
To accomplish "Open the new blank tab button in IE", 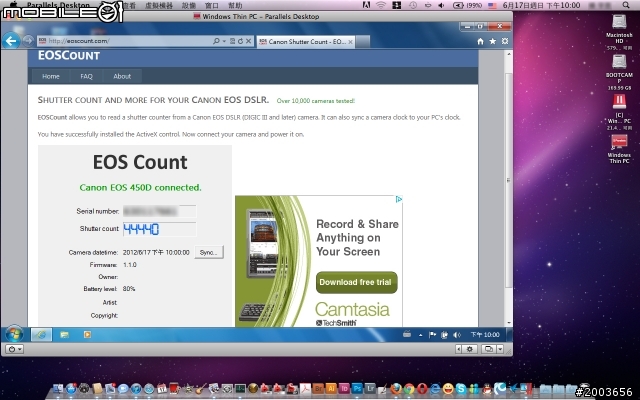I will pos(363,42).
